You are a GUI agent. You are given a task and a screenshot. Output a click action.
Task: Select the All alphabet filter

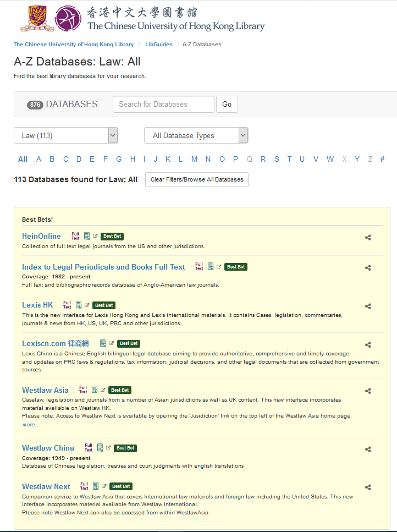[x=23, y=159]
